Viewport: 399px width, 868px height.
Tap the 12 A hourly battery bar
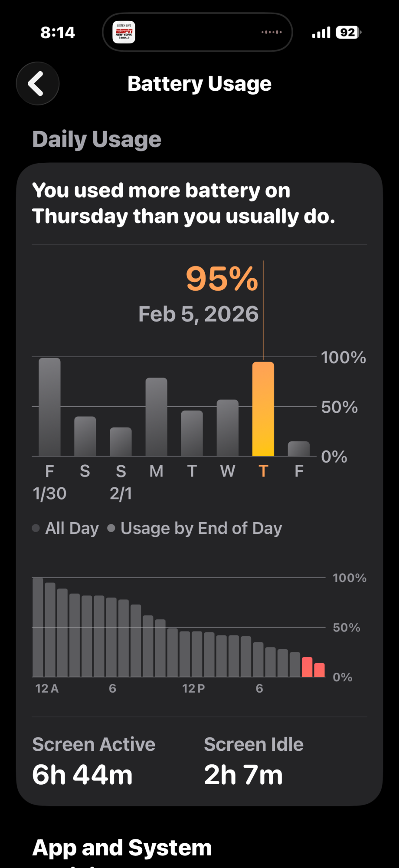(38, 627)
